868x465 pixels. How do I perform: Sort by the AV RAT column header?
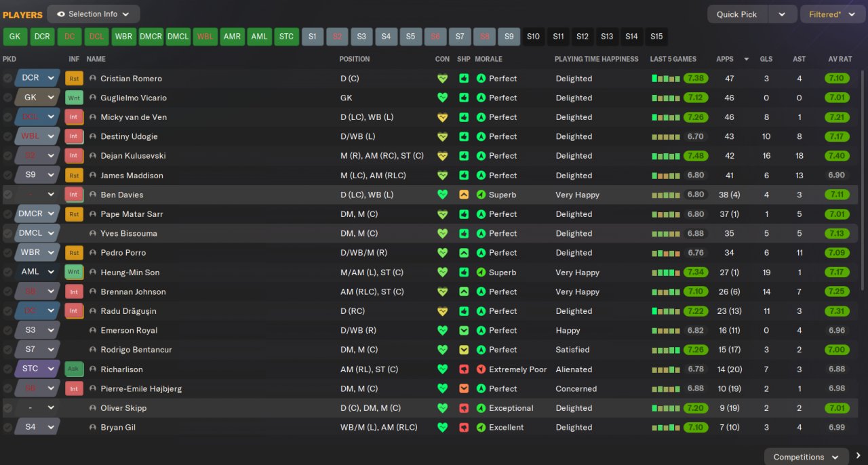840,59
